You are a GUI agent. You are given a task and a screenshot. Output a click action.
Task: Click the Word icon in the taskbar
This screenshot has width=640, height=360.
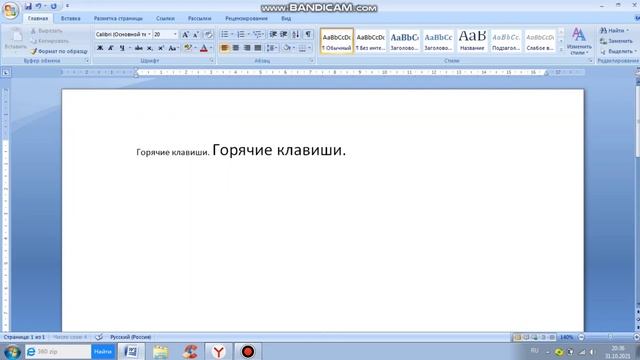coord(131,351)
